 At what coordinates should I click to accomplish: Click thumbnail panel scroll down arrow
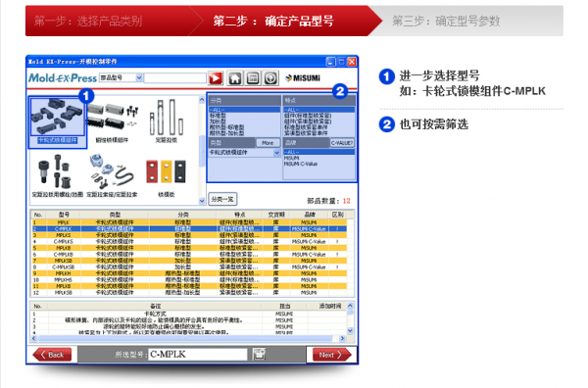(x=202, y=201)
